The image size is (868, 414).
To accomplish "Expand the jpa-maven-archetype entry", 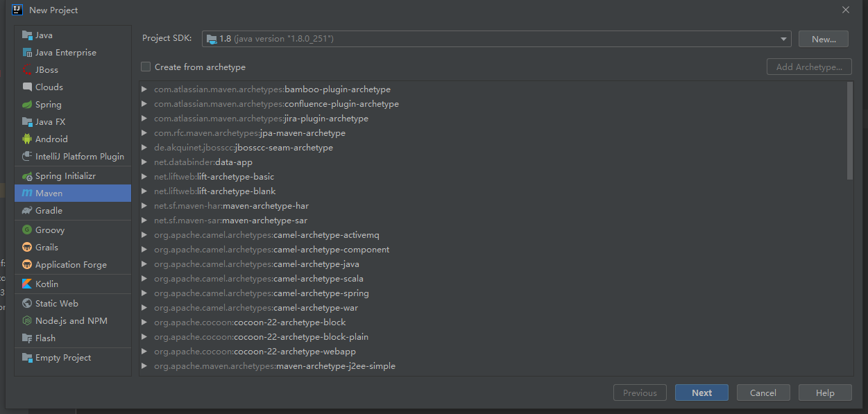I will (x=144, y=133).
